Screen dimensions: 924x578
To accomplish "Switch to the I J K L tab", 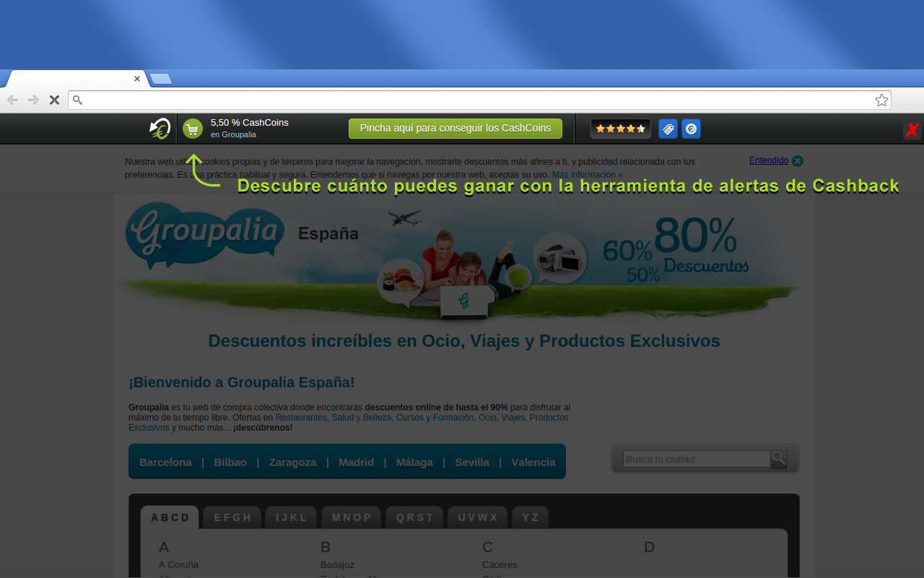I will click(x=292, y=517).
